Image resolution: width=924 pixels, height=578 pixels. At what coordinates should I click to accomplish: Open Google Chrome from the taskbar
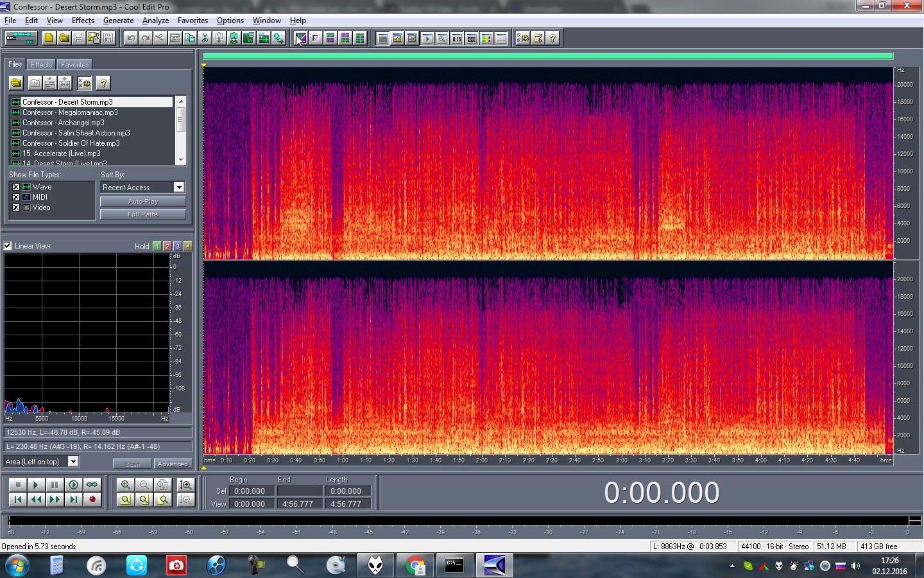[415, 565]
